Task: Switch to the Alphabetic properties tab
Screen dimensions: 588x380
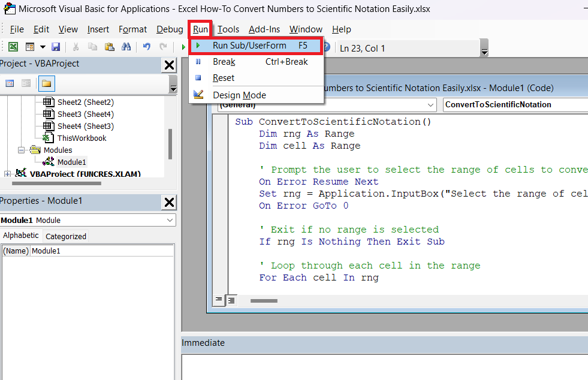Action: pos(20,235)
